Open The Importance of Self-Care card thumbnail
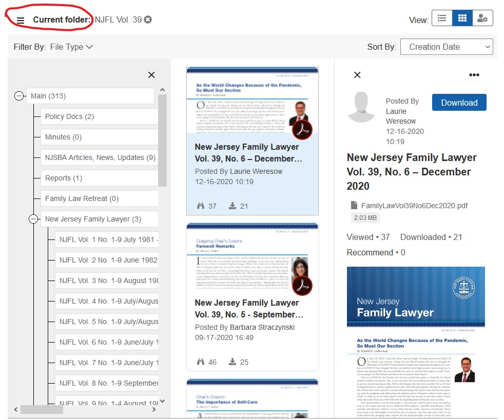This screenshot has height=420, width=504. 253,398
